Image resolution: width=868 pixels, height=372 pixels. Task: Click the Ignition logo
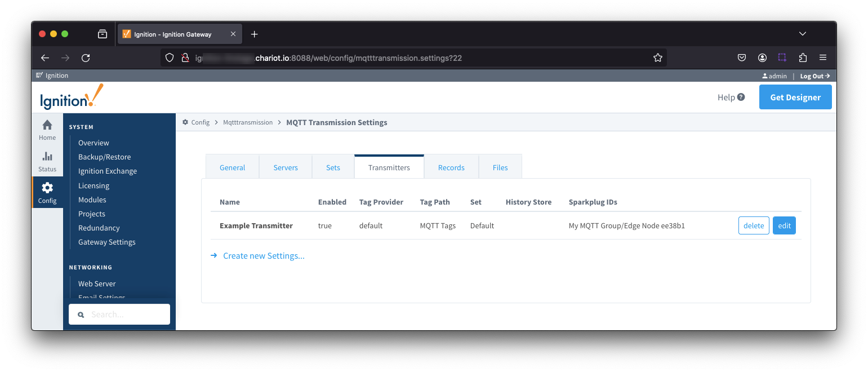point(72,97)
